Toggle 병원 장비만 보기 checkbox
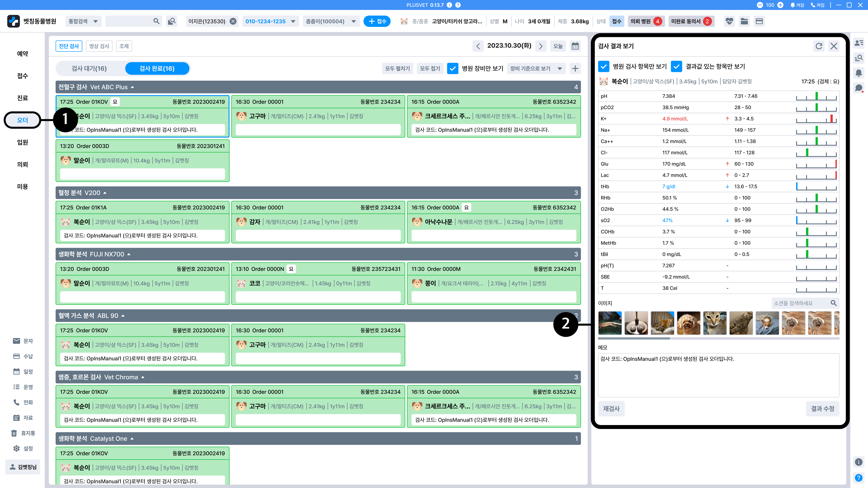Image resolution: width=868 pixels, height=488 pixels. pyautogui.click(x=453, y=68)
